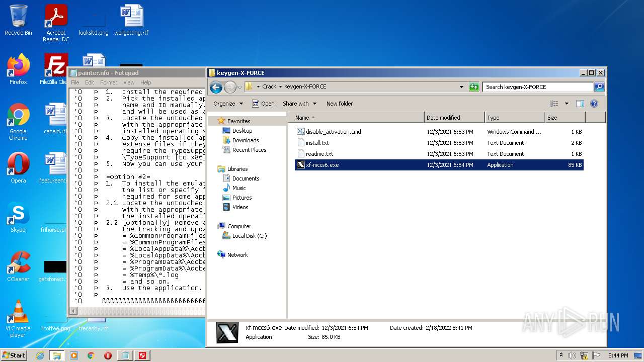Click Explorer Forward navigation button

click(x=230, y=87)
